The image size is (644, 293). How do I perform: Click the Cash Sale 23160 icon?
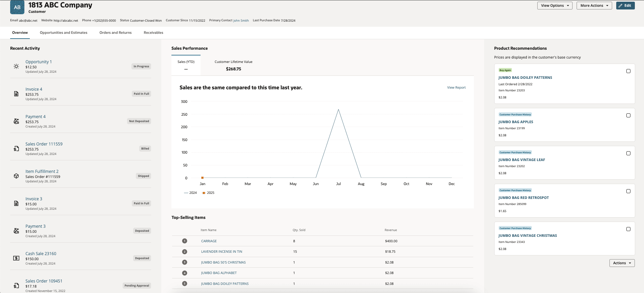pyautogui.click(x=16, y=258)
